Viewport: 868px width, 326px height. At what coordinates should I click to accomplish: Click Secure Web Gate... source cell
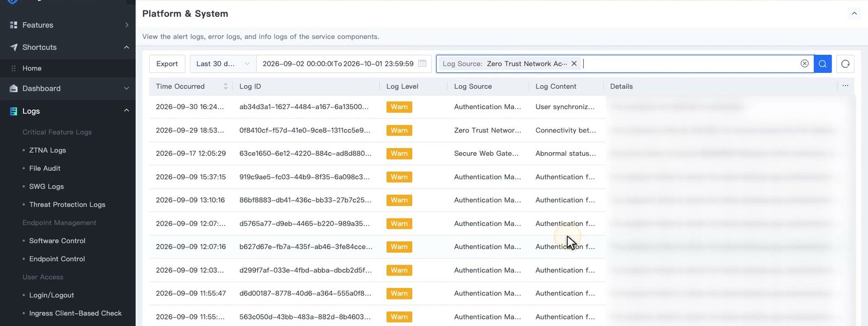[x=486, y=154]
